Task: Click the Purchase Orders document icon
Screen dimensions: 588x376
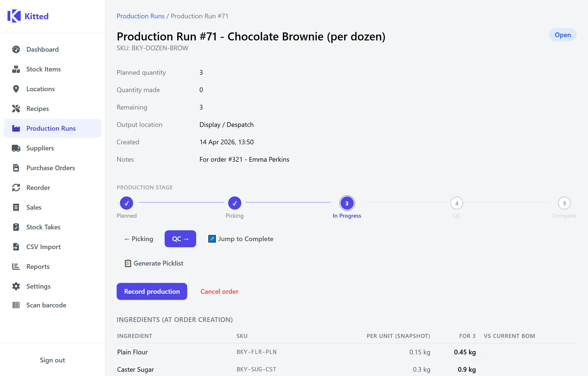Action: point(16,168)
